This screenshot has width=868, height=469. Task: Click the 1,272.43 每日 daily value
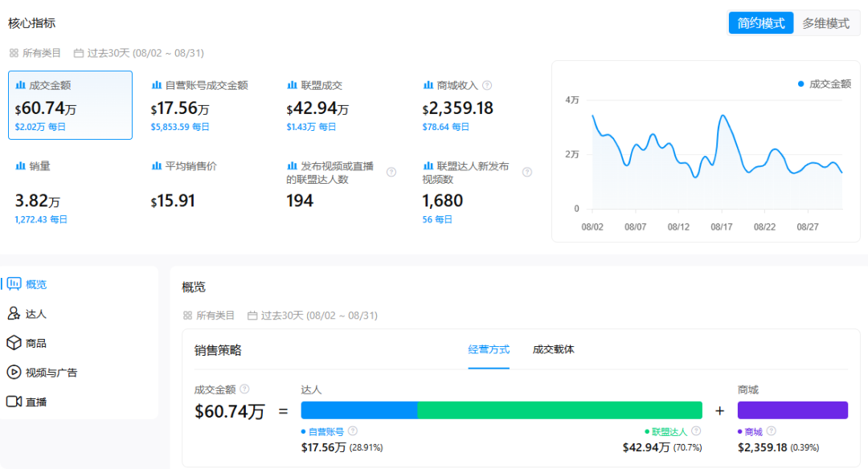41,219
